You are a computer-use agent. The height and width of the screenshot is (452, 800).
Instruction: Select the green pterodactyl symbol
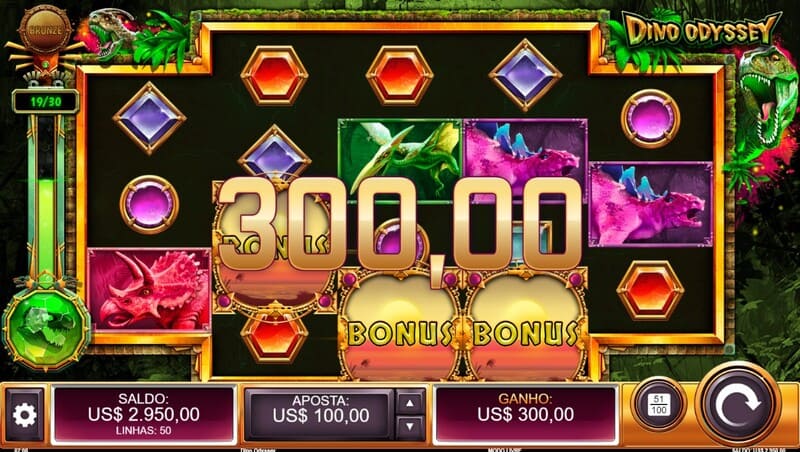click(400, 160)
